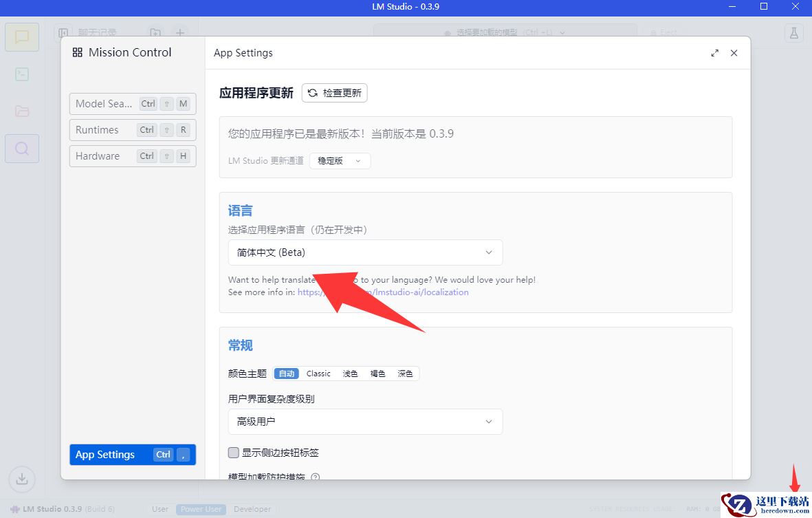Click the new folder icon in chat header
This screenshot has height=518, width=812.
click(155, 32)
